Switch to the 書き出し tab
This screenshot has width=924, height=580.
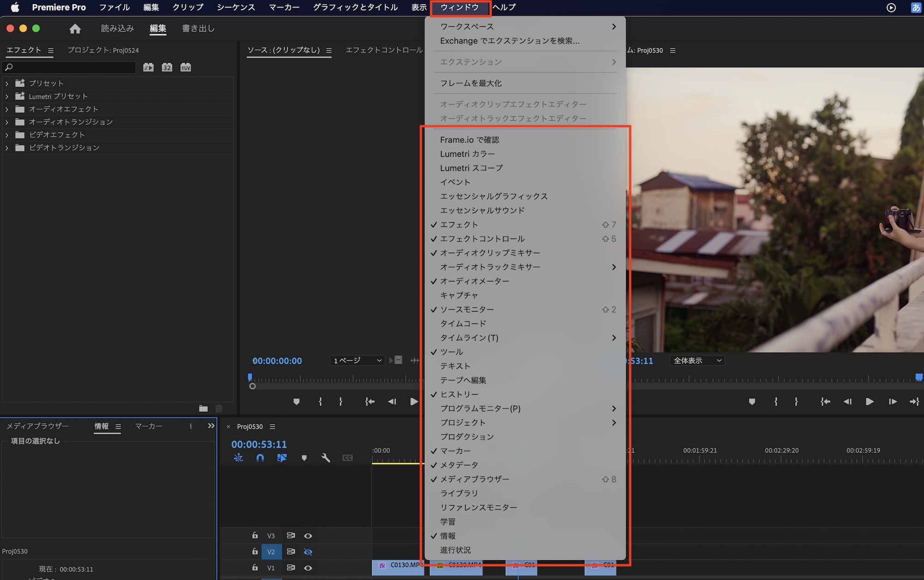198,29
